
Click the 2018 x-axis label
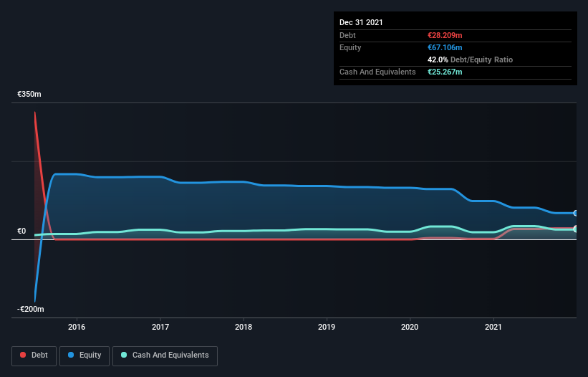(x=244, y=327)
